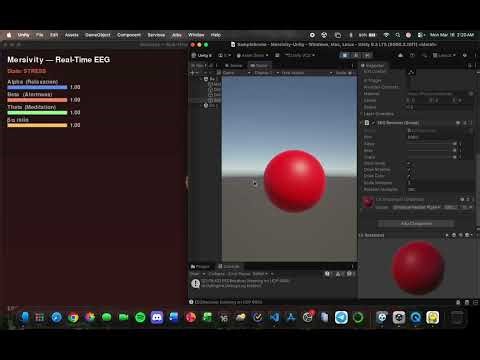This screenshot has width=480, height=360.
Task: Click the red sphere in Game view
Action: click(295, 181)
